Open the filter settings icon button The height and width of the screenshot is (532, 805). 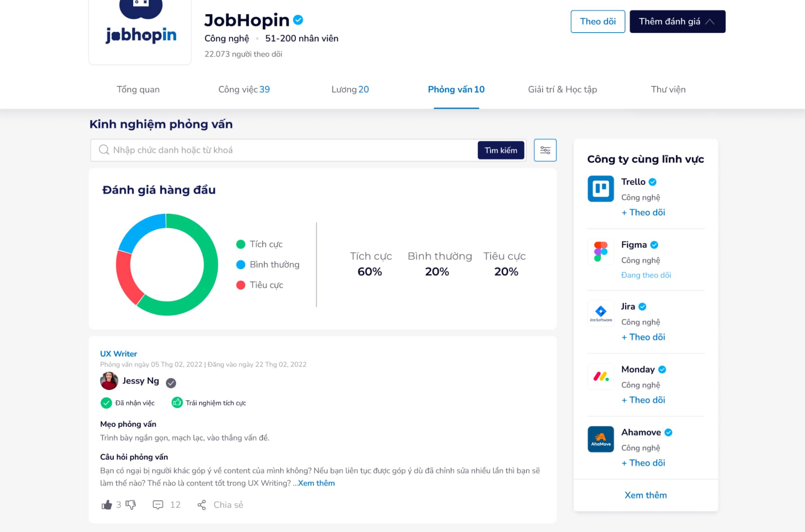point(545,150)
